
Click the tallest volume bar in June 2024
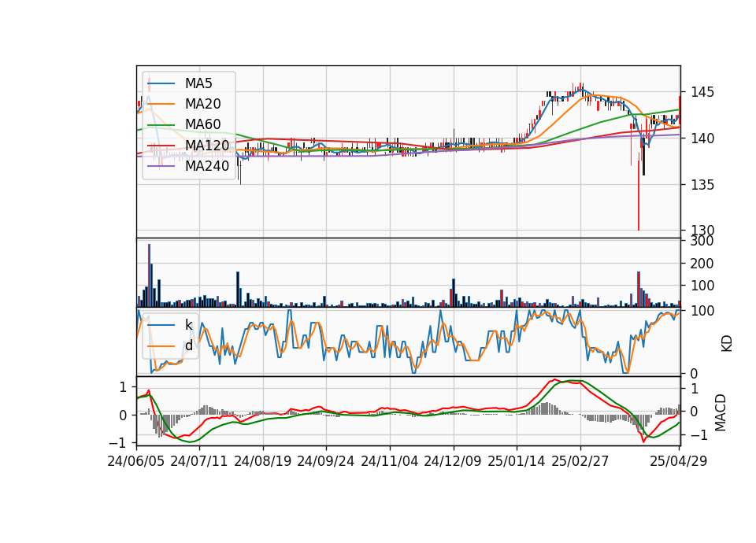149,275
